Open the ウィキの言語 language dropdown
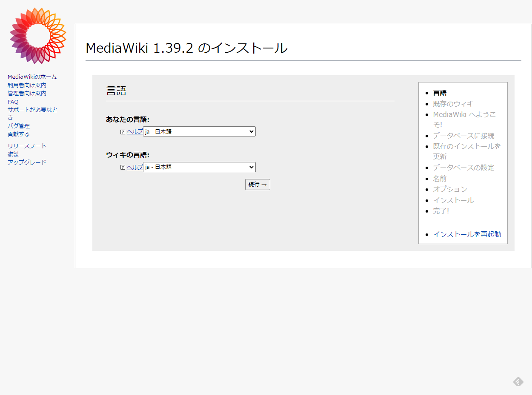Image resolution: width=532 pixels, height=395 pixels. [x=199, y=167]
